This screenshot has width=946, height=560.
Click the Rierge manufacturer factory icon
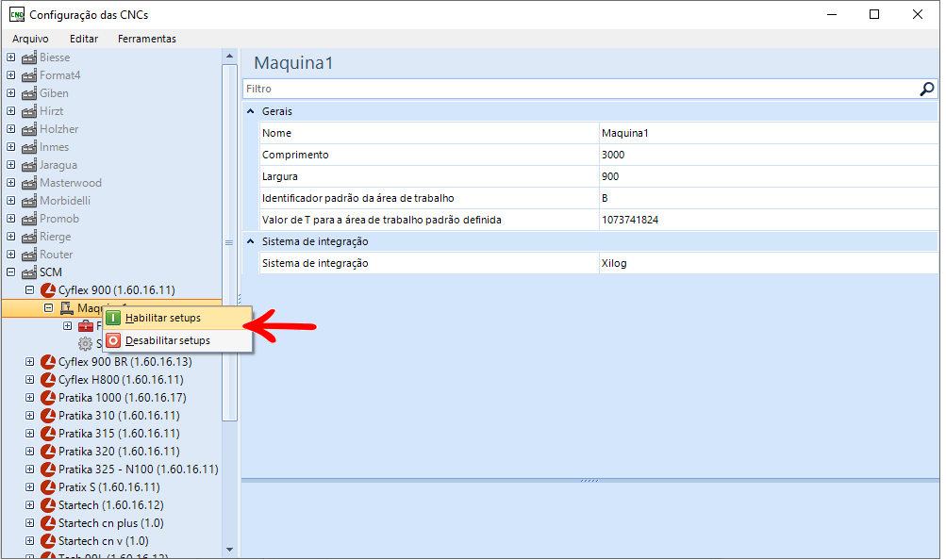29,237
